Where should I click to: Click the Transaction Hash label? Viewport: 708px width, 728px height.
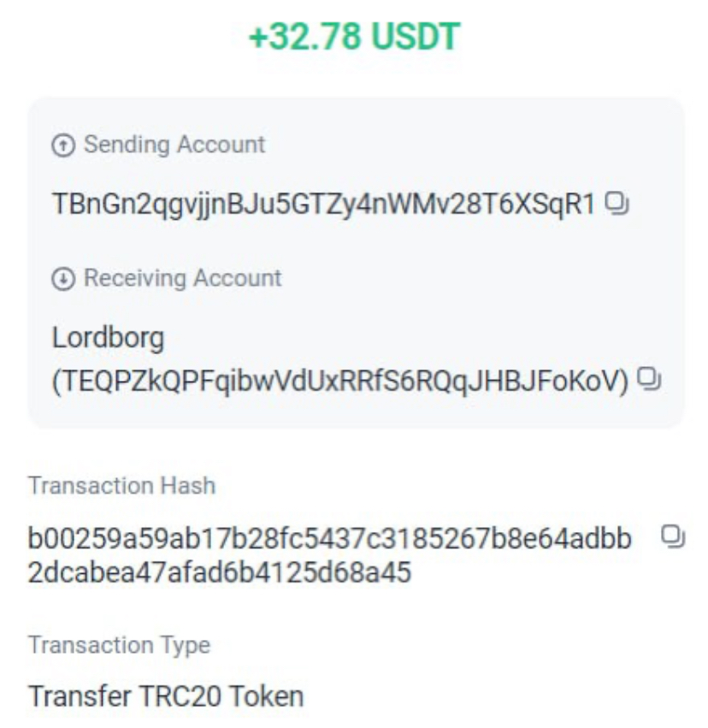coord(121,486)
